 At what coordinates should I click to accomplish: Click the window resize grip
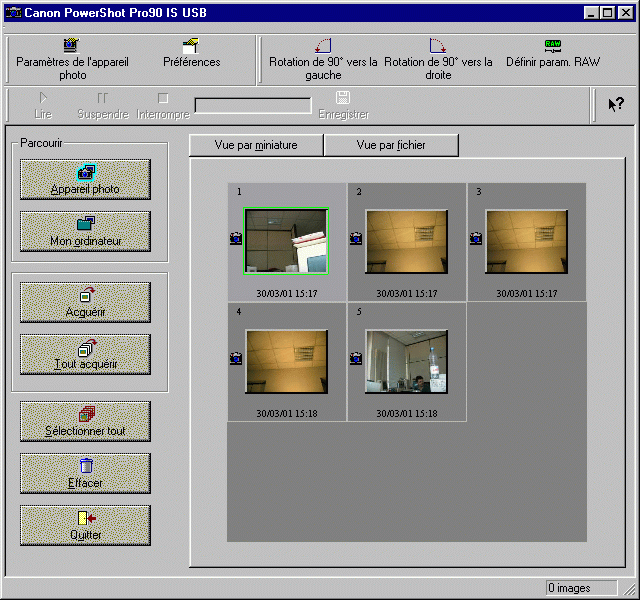(x=629, y=589)
